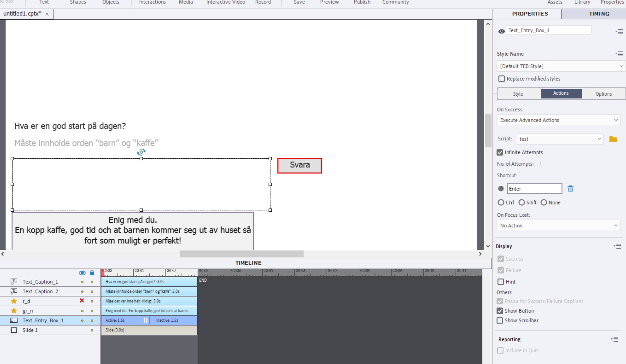Click the timeline show/hide-all eye icon
626x364 pixels.
[x=82, y=273]
